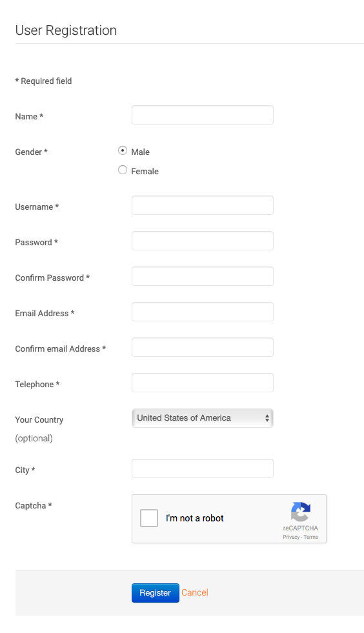Check the I'm not a robot box
This screenshot has height=633, width=364.
click(149, 518)
